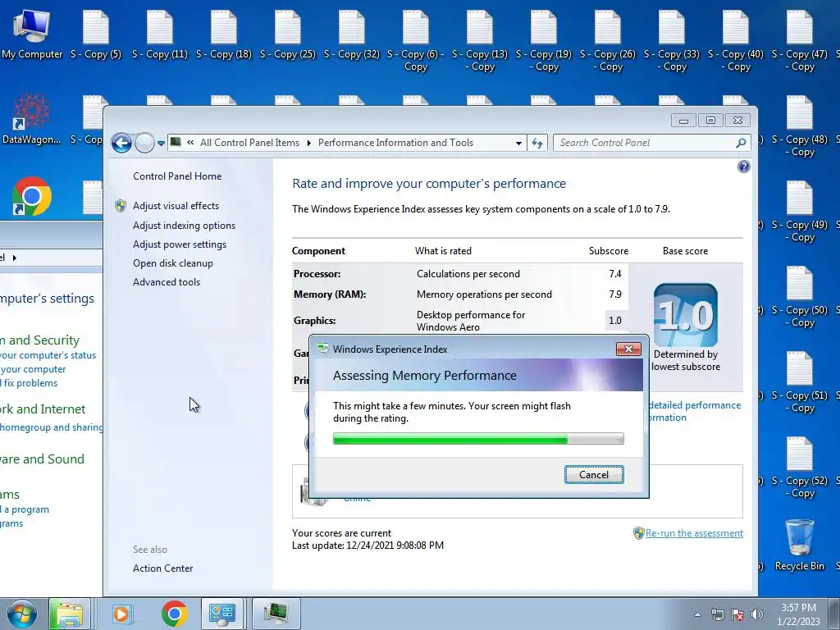Select the S - Copy (48) - Copy file

(x=799, y=126)
